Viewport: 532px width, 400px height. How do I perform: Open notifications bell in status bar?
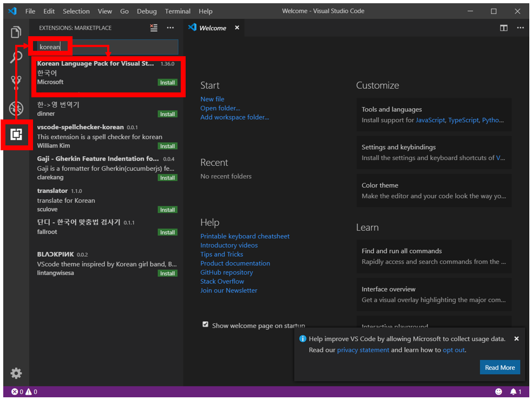(x=516, y=392)
